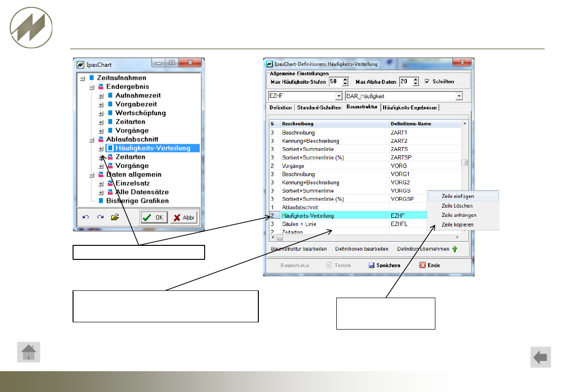Image resolution: width=566 pixels, height=392 pixels.
Task: Select the Säulen + Linie row
Action: (x=348, y=224)
